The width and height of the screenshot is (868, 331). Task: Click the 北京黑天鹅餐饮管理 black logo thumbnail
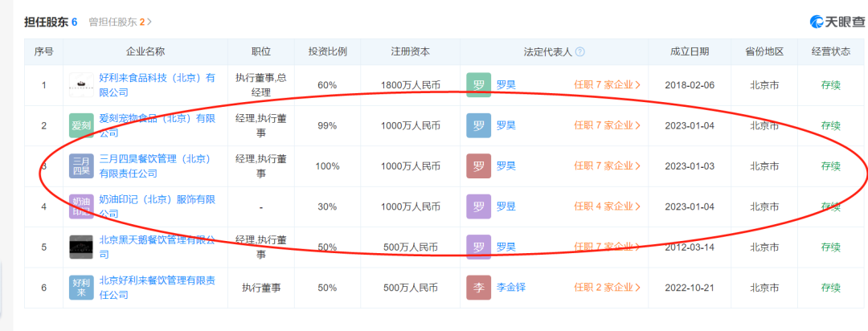[x=81, y=247]
